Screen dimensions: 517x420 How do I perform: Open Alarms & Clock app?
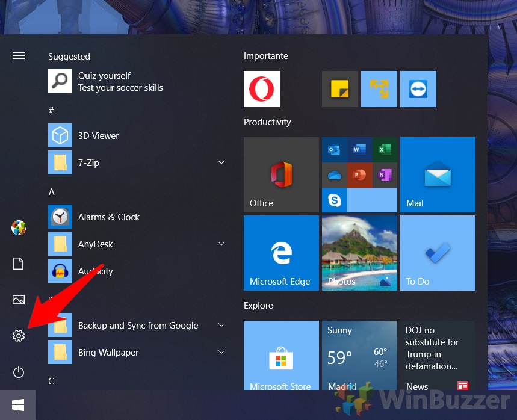tap(137, 217)
